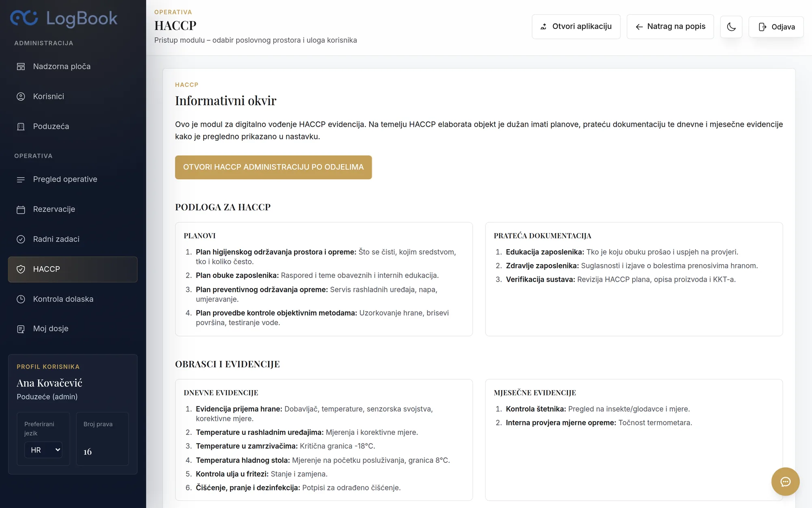The width and height of the screenshot is (812, 508).
Task: Click Zdravlje zaposlenika list item
Action: [x=632, y=266]
